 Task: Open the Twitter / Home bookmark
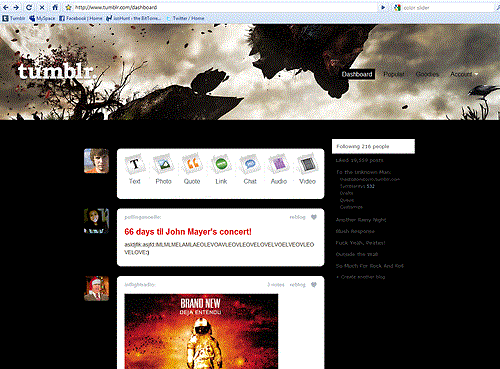pyautogui.click(x=185, y=18)
